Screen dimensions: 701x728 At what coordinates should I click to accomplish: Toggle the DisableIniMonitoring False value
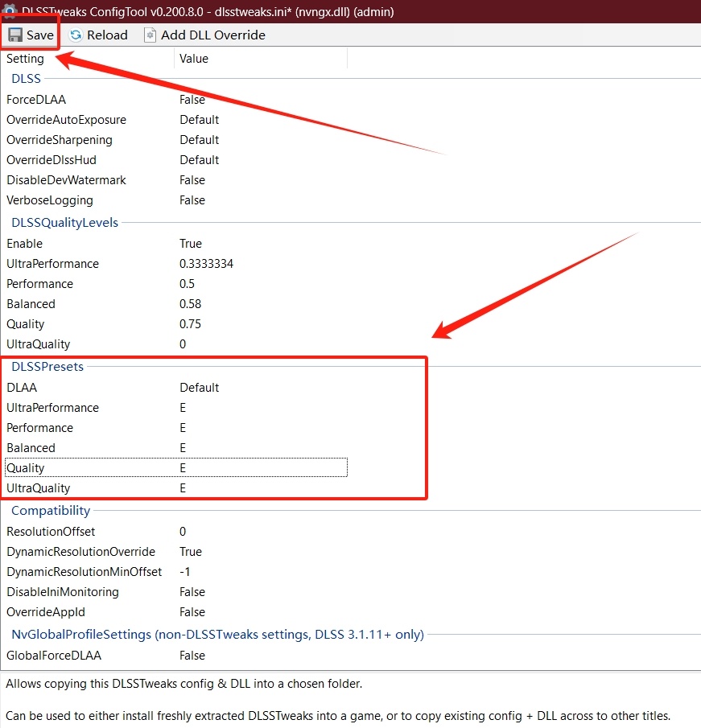pyautogui.click(x=192, y=591)
